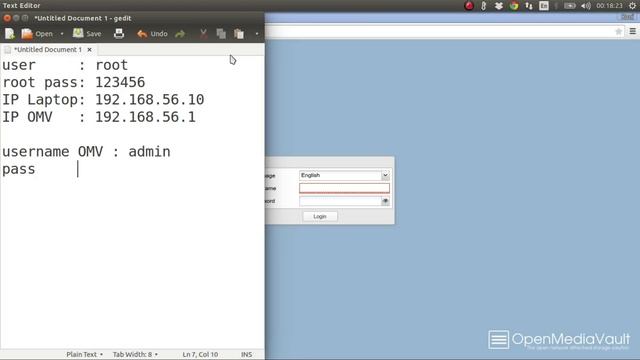640x360 pixels.
Task: Click the IP OMV 192.168.56.1 line
Action: (x=99, y=117)
